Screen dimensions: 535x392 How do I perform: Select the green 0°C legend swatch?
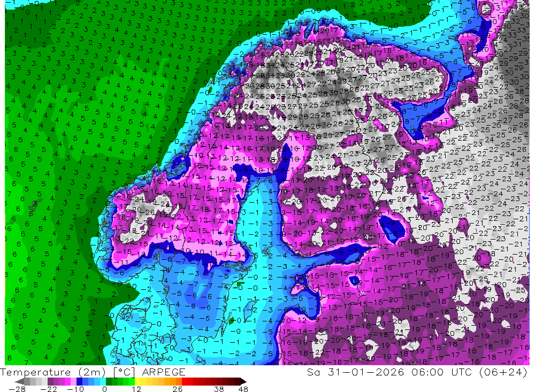click(x=109, y=381)
